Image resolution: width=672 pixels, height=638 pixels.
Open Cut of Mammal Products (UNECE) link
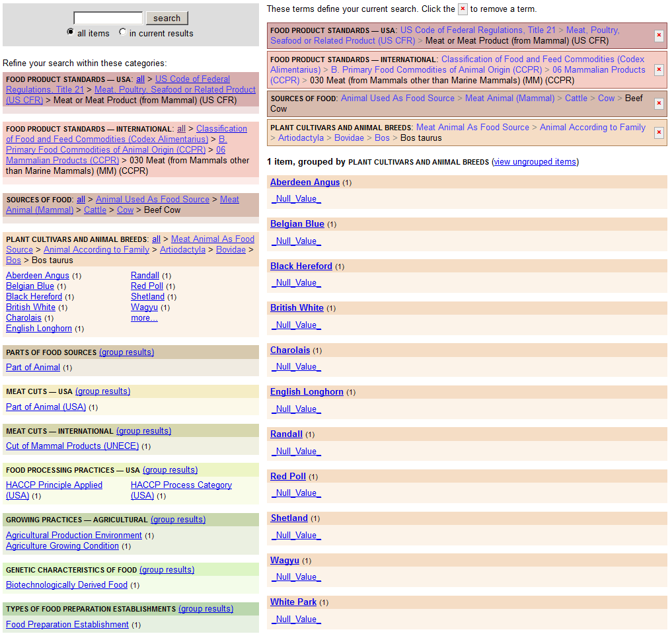(x=73, y=446)
